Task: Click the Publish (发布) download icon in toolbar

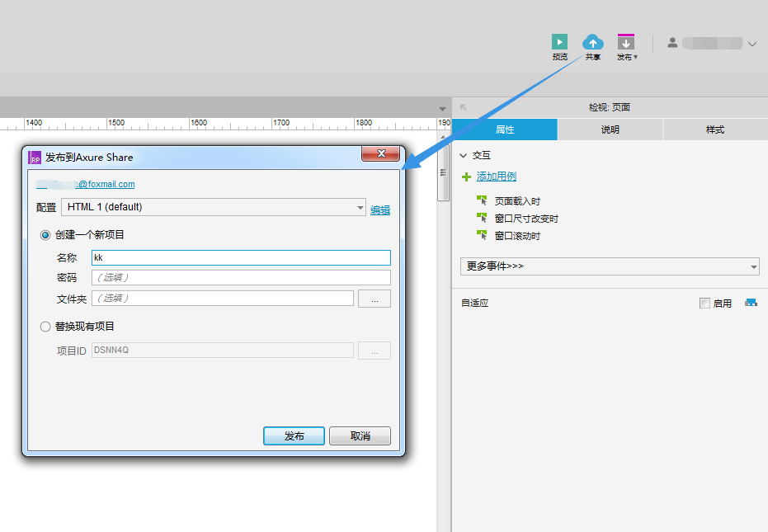Action: [x=626, y=42]
